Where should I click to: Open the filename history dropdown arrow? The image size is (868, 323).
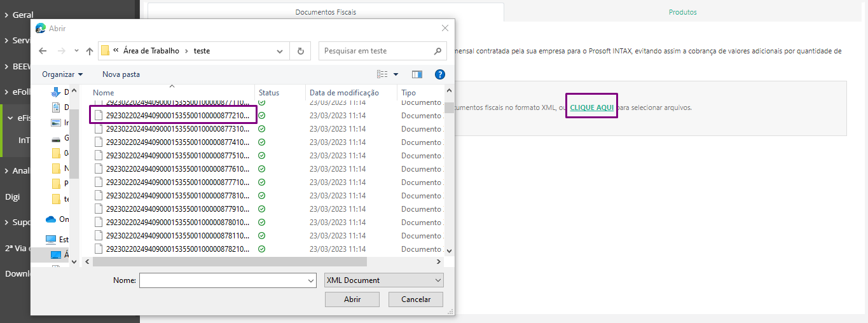(x=311, y=280)
